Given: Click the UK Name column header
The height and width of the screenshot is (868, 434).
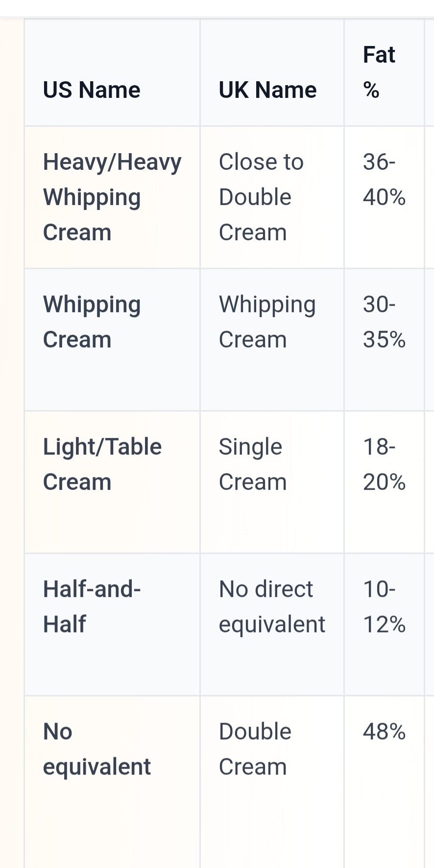Looking at the screenshot, I should [267, 90].
